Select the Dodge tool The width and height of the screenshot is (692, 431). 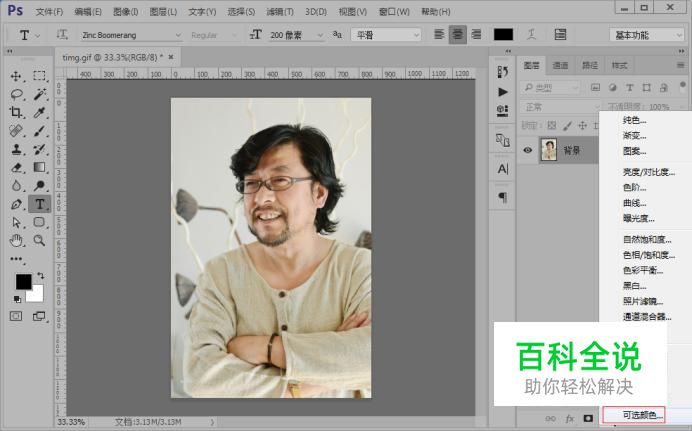pyautogui.click(x=39, y=186)
